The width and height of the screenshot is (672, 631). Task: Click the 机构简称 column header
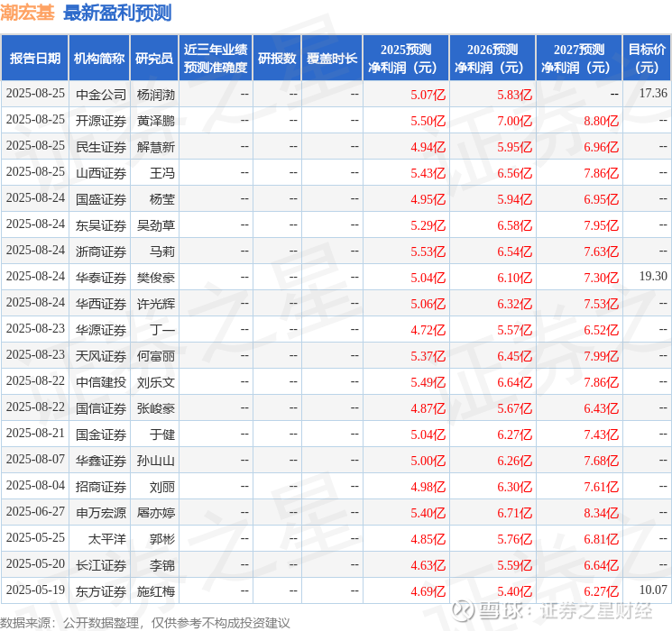(99, 59)
